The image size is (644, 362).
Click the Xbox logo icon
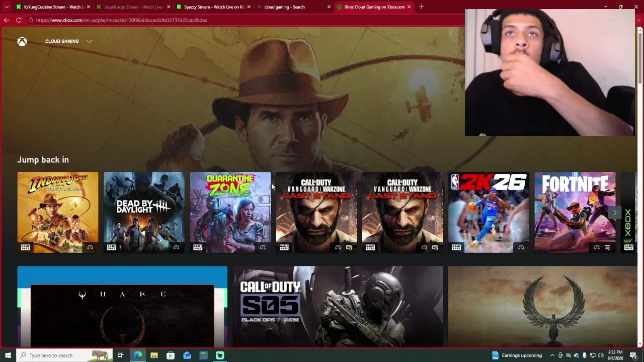click(22, 41)
